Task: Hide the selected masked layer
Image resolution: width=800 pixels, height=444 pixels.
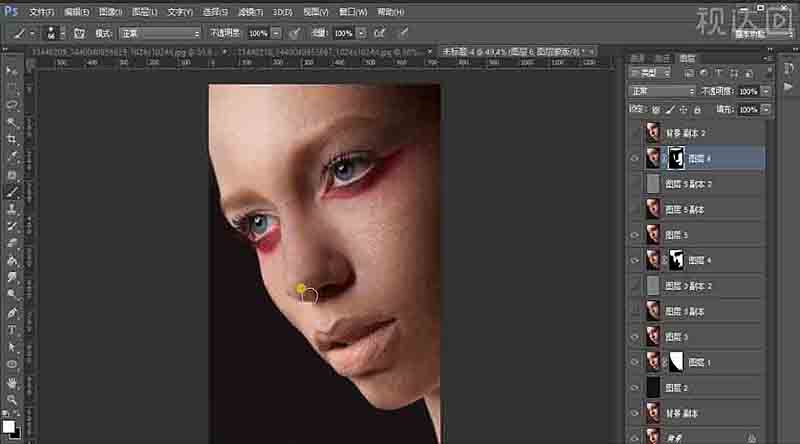Action: coord(635,159)
